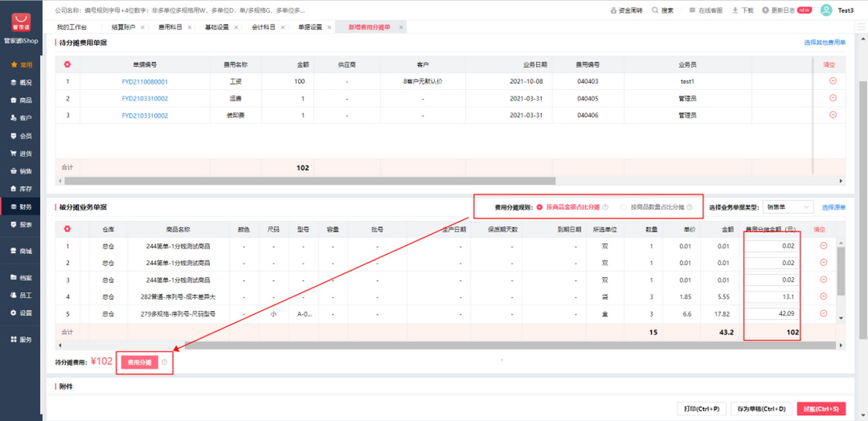Remove the 工资 expense row with minus icon
The image size is (868, 421).
[x=832, y=81]
